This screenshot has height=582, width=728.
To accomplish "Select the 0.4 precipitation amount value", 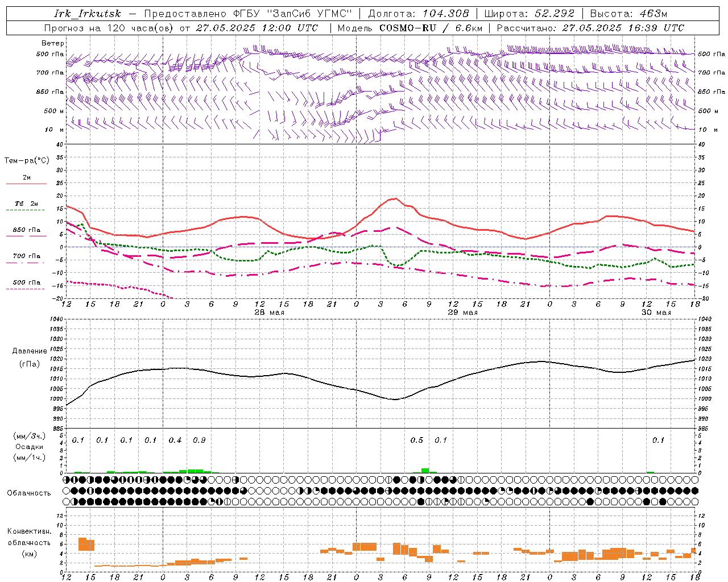I will [x=175, y=440].
